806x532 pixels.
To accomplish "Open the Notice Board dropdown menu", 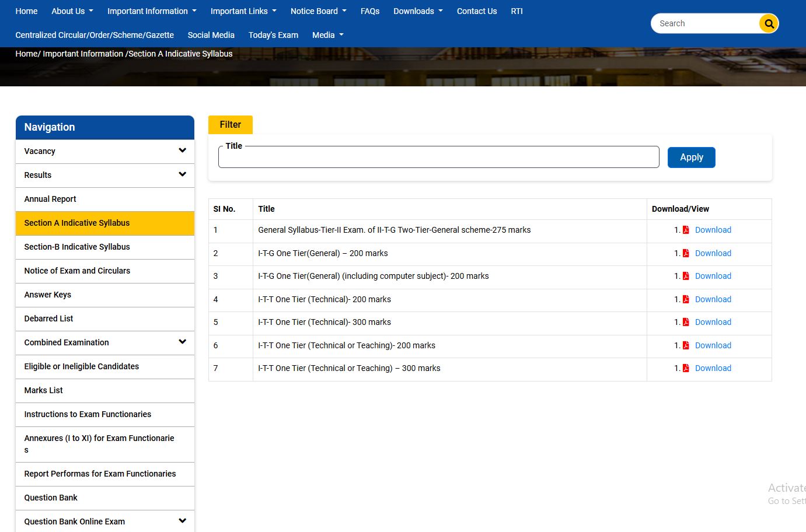I will click(x=318, y=11).
